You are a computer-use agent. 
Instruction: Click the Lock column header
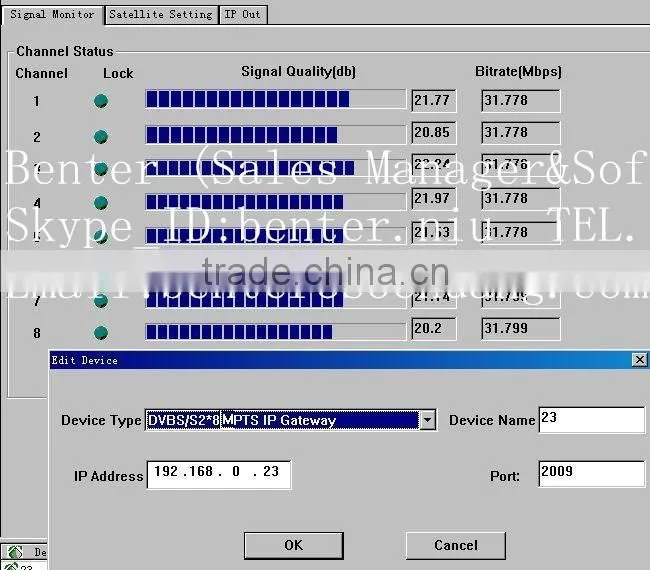pos(118,73)
